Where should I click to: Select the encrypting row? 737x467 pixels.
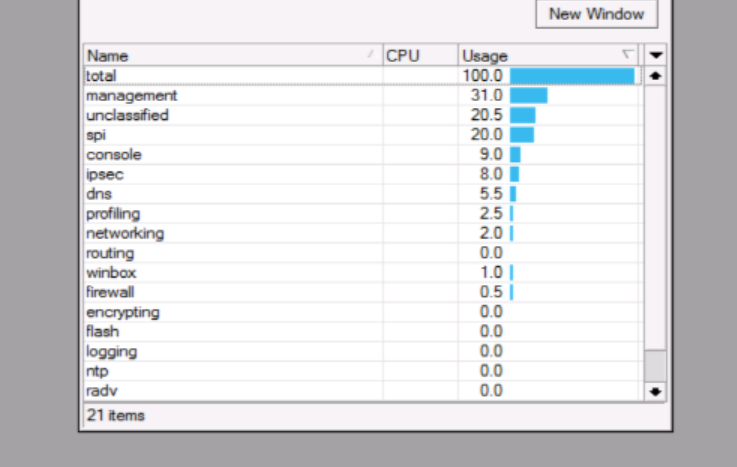363,312
